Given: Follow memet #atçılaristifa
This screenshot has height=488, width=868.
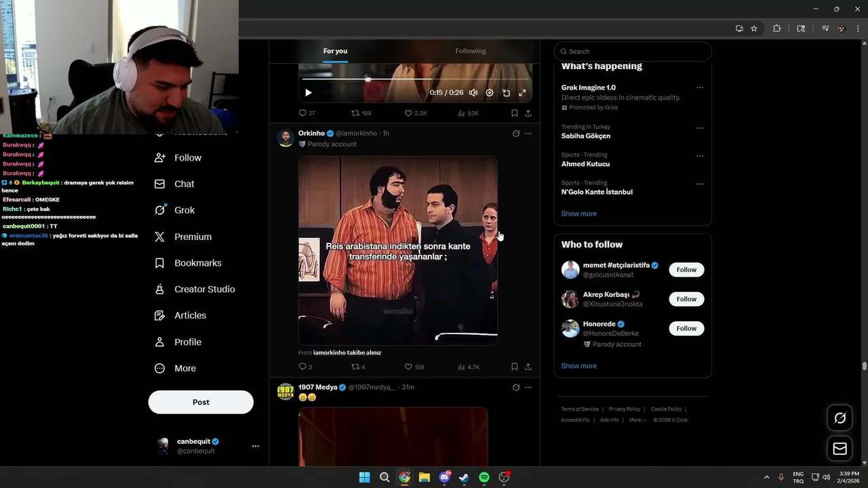Looking at the screenshot, I should (686, 270).
